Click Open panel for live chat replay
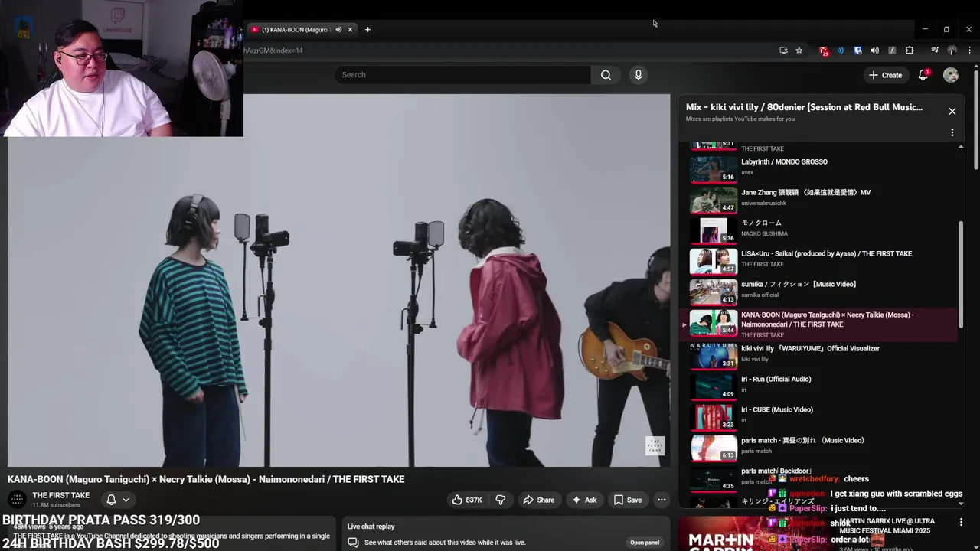The height and width of the screenshot is (551, 980). (x=645, y=543)
